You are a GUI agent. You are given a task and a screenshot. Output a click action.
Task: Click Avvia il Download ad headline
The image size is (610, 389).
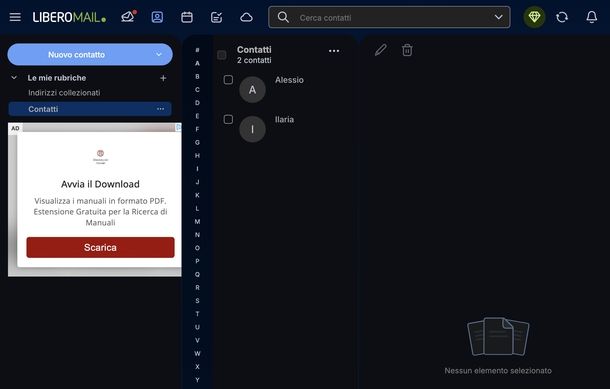100,184
